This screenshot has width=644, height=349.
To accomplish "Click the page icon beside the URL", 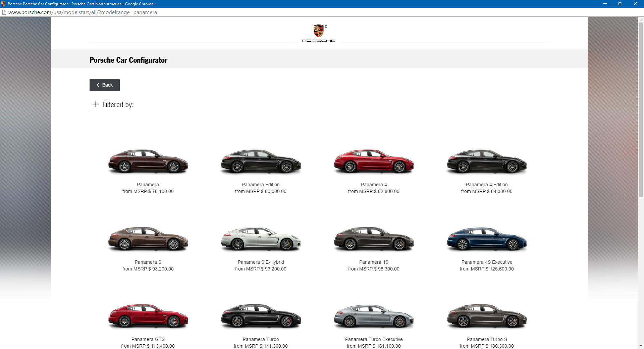I will coord(4,12).
